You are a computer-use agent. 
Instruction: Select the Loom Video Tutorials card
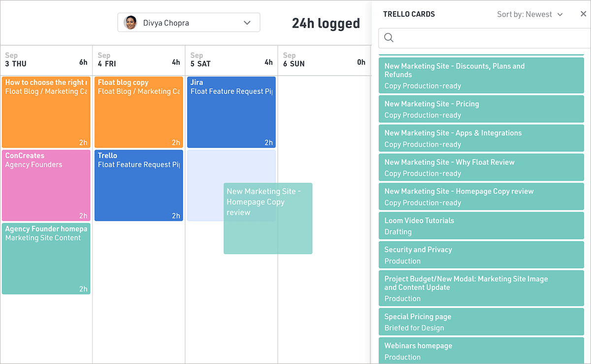(481, 226)
